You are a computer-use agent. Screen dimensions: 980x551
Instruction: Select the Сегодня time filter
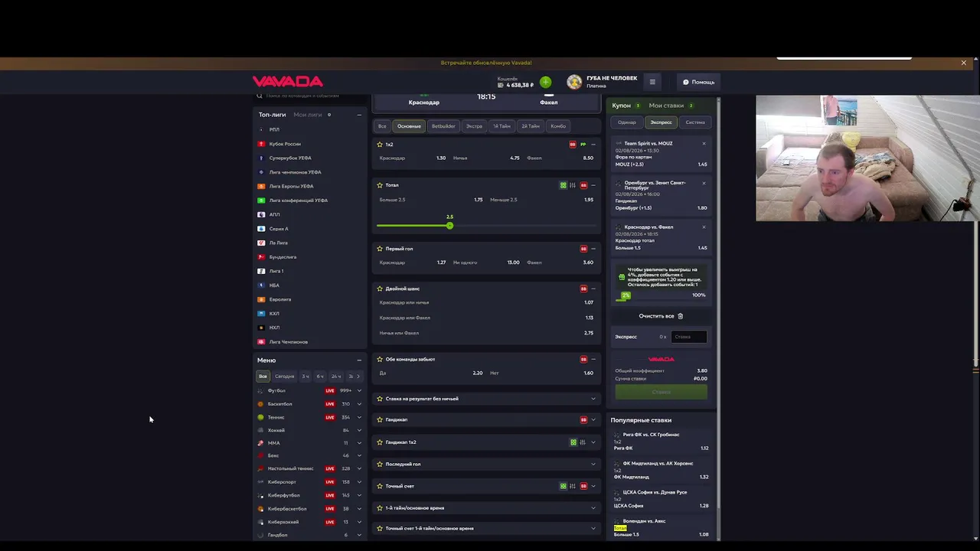point(285,377)
